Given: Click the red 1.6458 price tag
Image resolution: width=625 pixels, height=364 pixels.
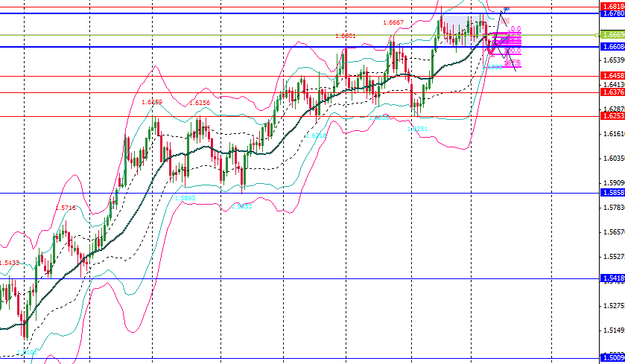Looking at the screenshot, I should click(612, 76).
